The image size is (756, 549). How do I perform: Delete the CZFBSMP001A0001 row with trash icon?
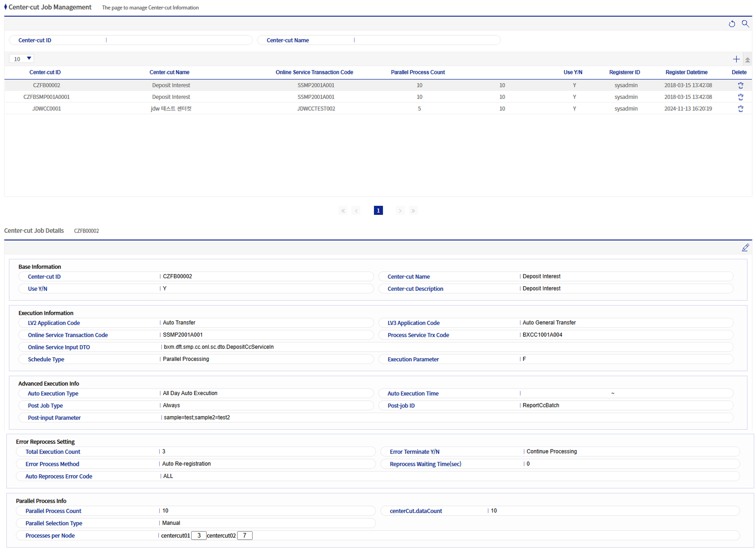pos(740,97)
